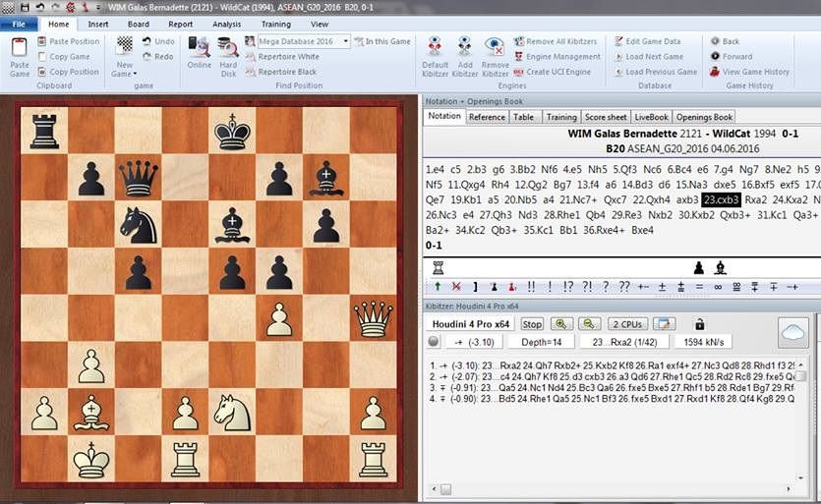
Task: Click Load Next Game
Action: coord(649,57)
